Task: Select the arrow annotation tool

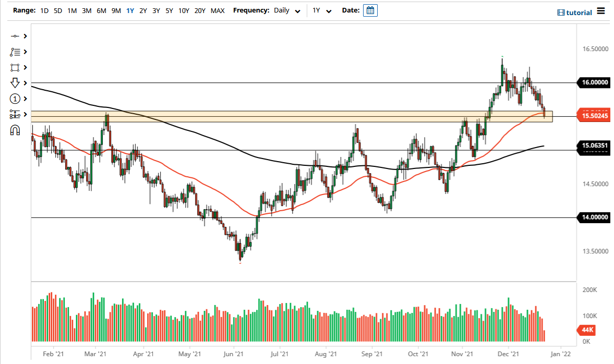Action: point(15,83)
